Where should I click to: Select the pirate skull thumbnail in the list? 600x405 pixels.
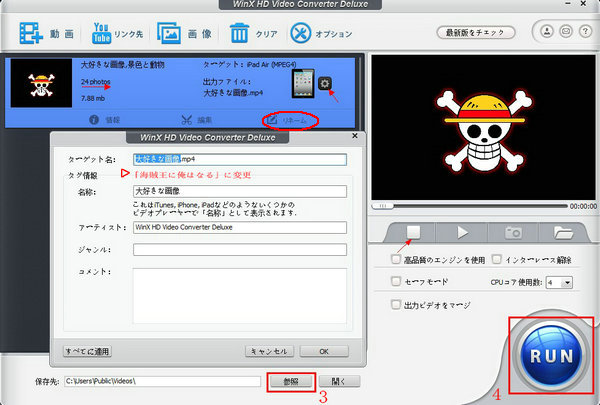pyautogui.click(x=41, y=83)
